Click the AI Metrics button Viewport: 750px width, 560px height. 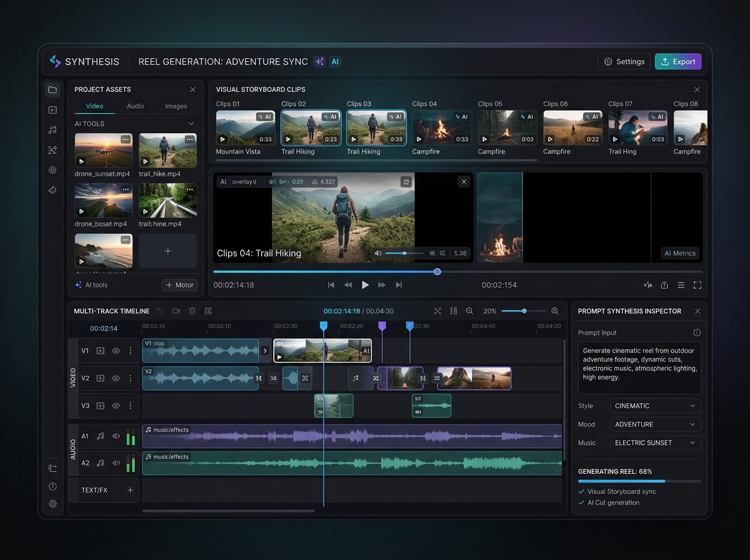[679, 253]
